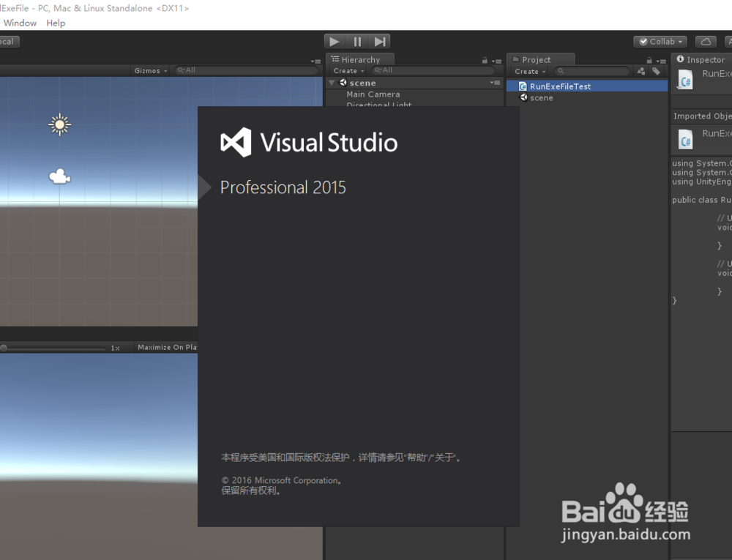Click the Hierarchy tab list icon
Screen dimensions: 732x560
pos(335,59)
